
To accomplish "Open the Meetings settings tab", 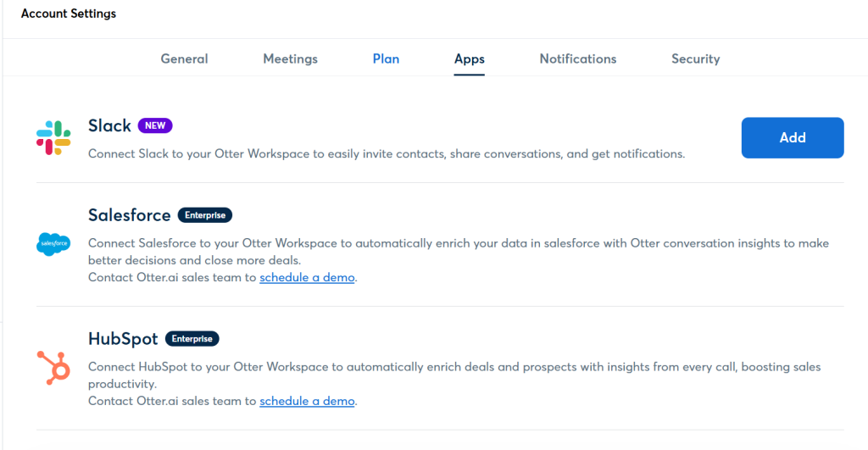I will pyautogui.click(x=290, y=58).
